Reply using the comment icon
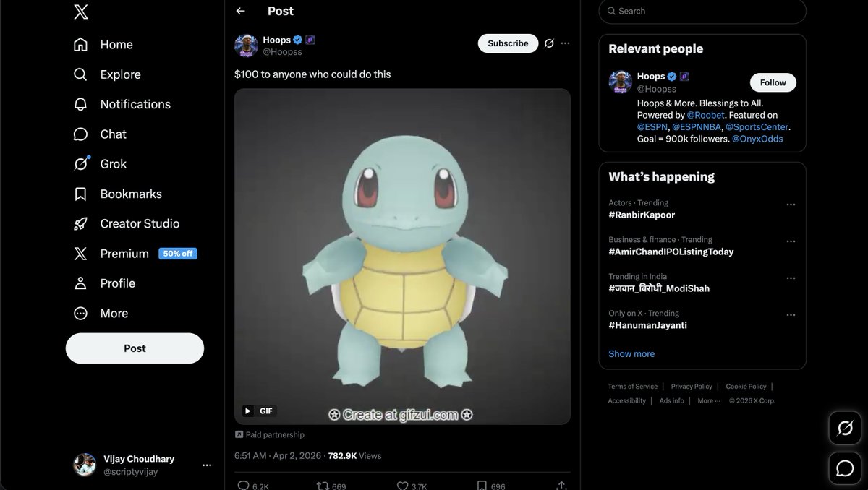 (244, 486)
